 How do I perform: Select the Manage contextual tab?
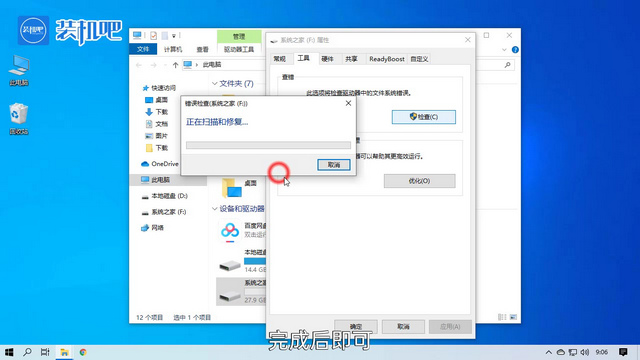coord(239,36)
